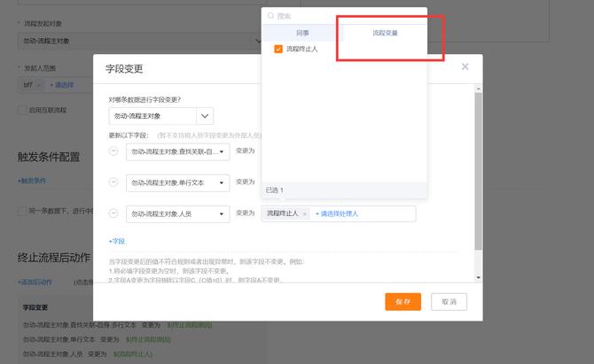Tick the 同一条数据下 checkbox

[x=23, y=211]
